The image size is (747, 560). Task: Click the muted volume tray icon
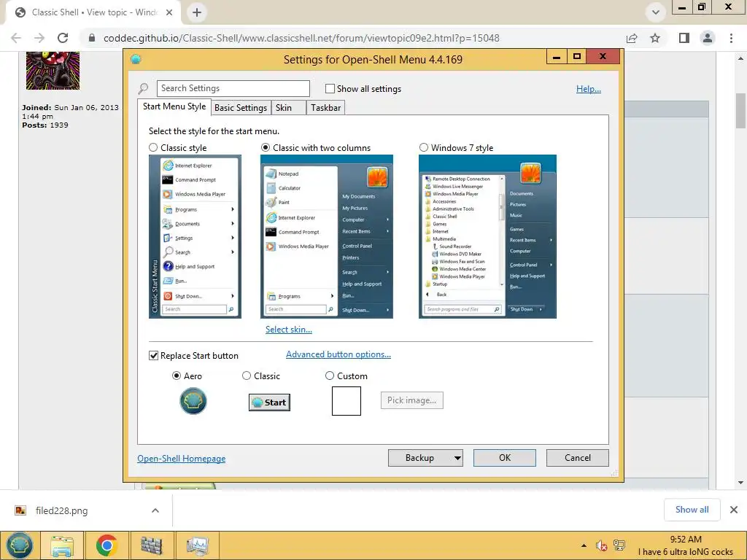point(601,545)
